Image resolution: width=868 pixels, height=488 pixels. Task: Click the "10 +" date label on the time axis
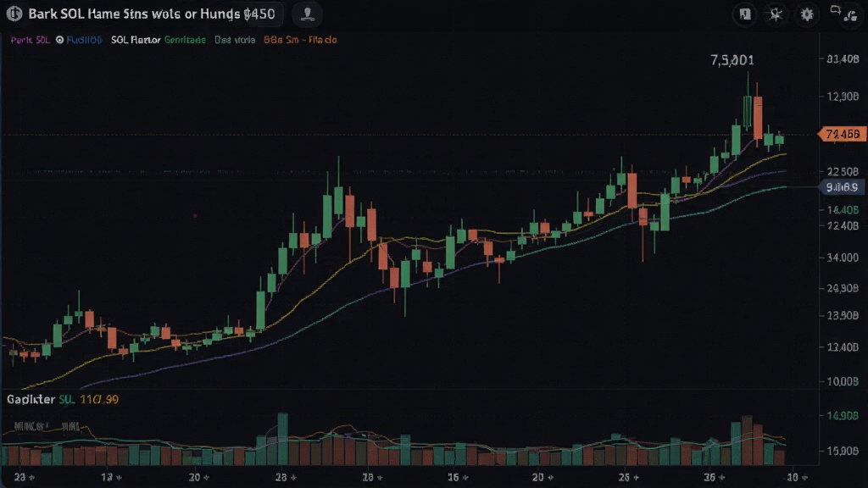tap(797, 477)
